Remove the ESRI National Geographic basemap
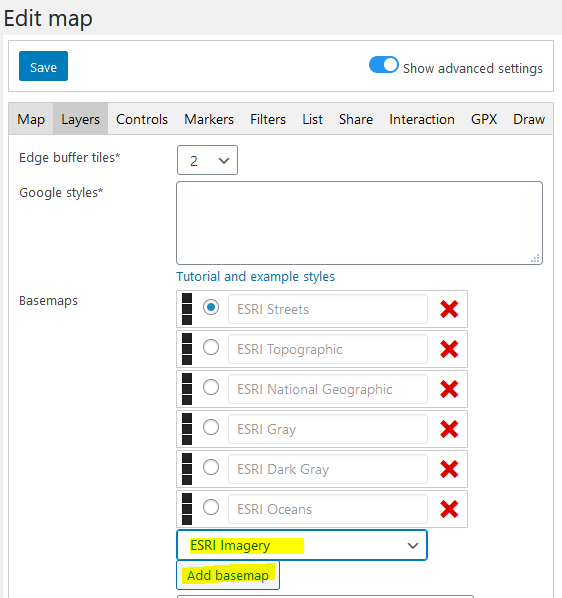The height and width of the screenshot is (598, 562). [x=449, y=389]
